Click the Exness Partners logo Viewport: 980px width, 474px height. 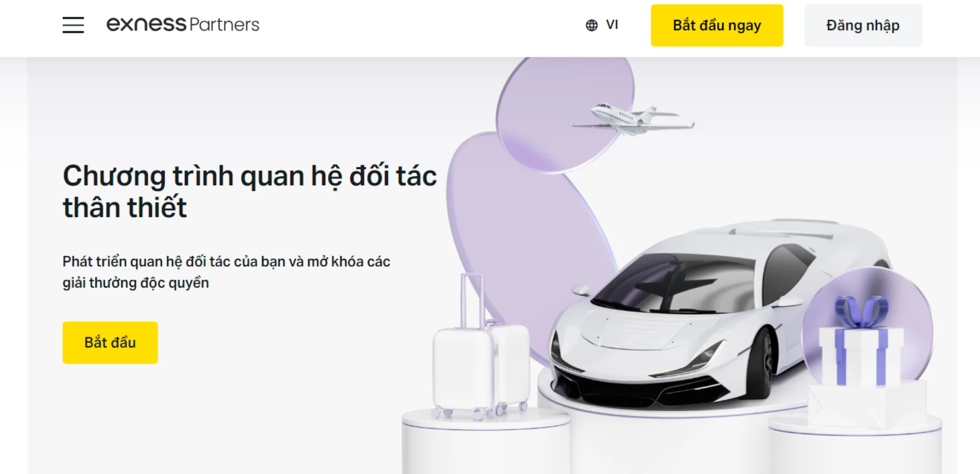183,25
